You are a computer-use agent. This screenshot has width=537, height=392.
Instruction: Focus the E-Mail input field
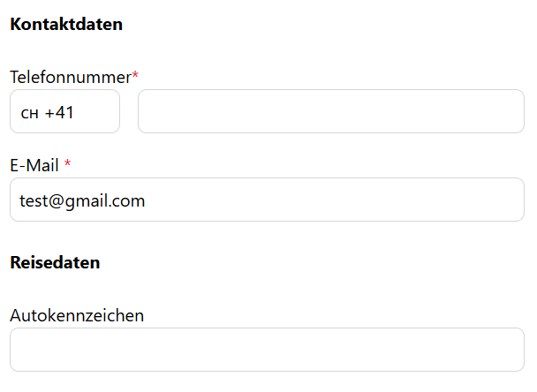(267, 200)
